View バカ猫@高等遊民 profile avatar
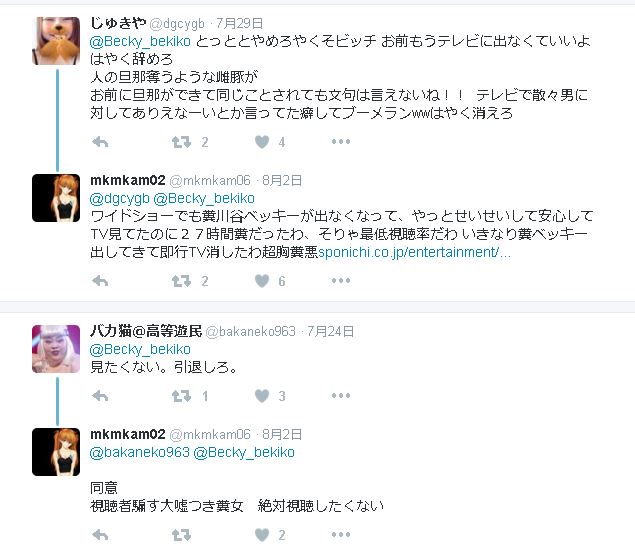Screen dimensions: 635x548 pos(56,349)
